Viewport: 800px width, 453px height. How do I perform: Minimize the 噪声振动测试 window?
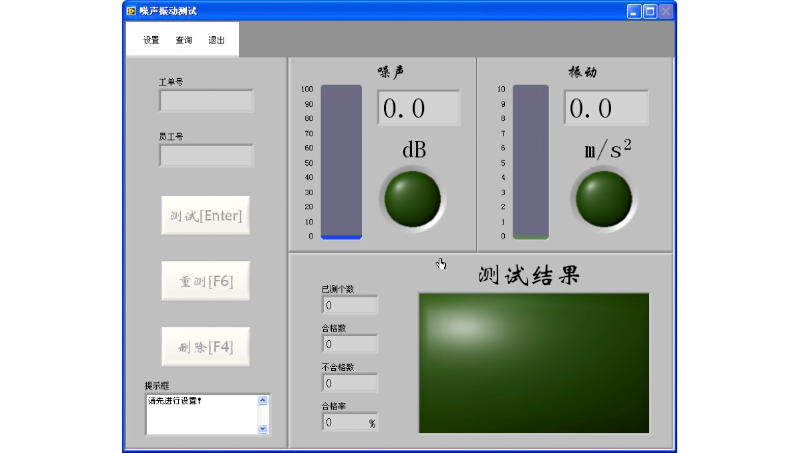[x=634, y=11]
